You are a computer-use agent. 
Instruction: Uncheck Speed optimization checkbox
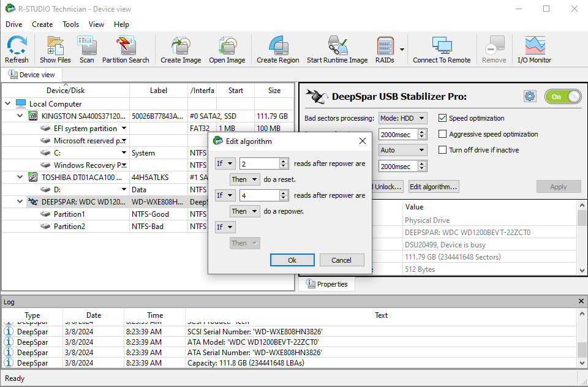click(x=442, y=118)
